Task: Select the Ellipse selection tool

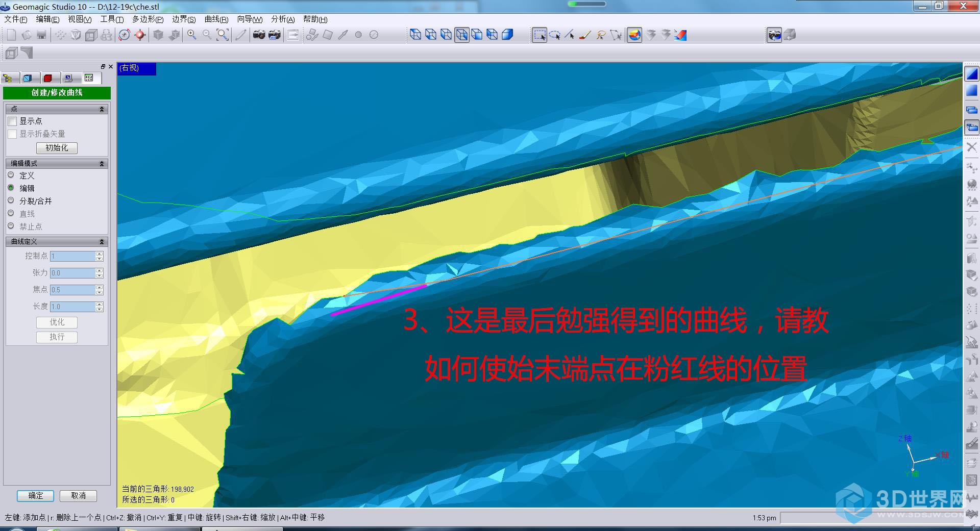Action: [555, 35]
